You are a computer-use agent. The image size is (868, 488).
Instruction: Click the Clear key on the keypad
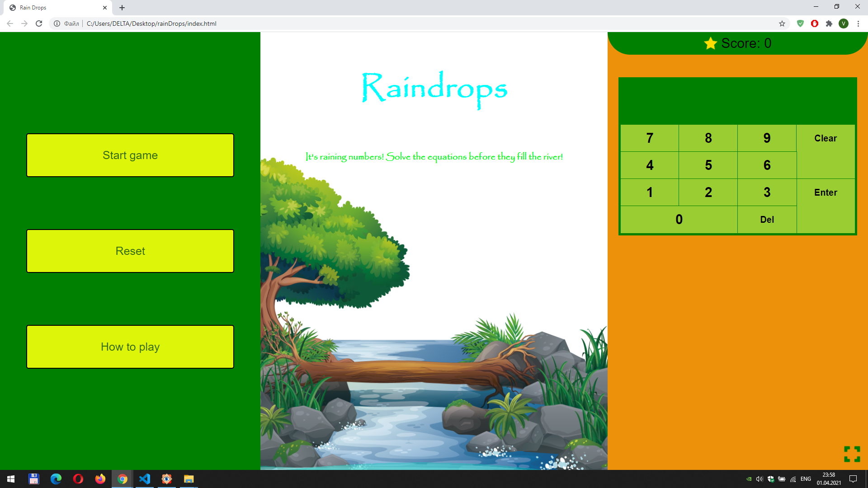click(826, 151)
